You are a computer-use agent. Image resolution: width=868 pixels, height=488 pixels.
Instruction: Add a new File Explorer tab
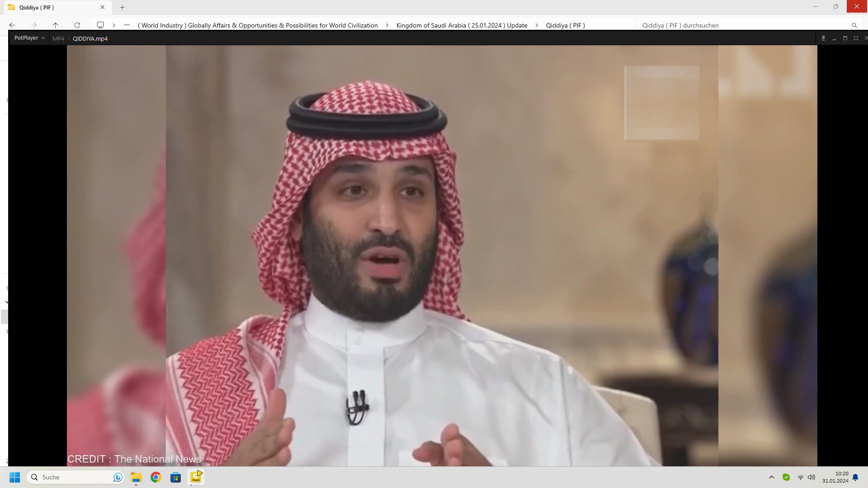tap(122, 7)
